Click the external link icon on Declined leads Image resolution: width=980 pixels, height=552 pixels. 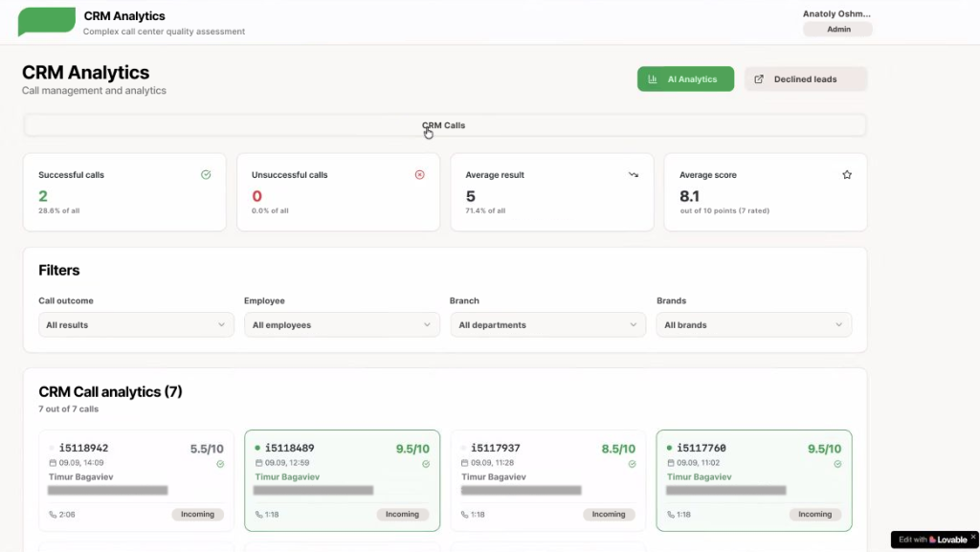click(x=759, y=78)
